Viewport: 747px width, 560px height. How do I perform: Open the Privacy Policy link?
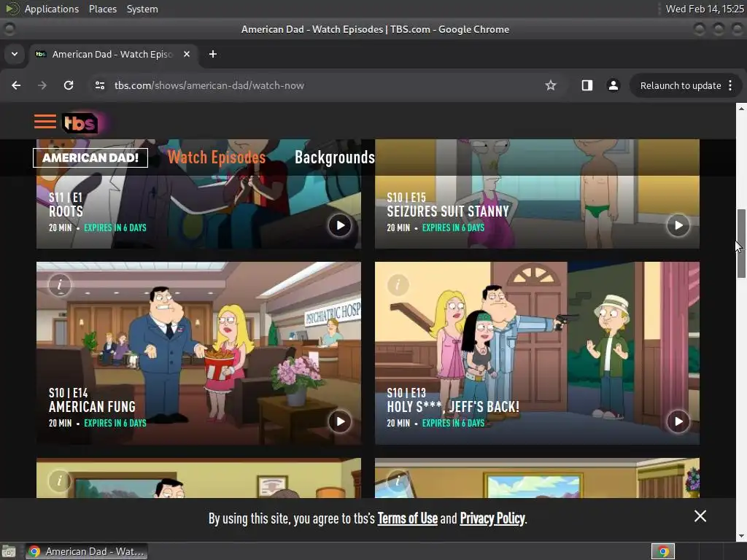(x=492, y=518)
